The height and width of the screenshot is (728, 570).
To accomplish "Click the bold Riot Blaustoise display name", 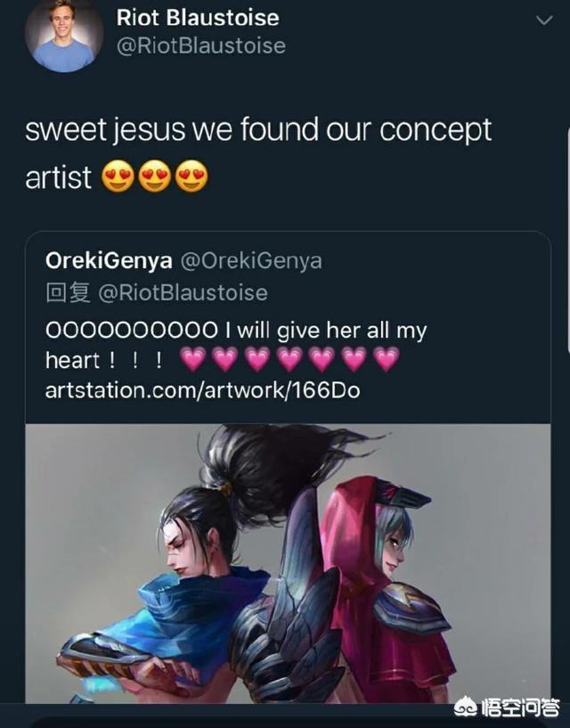I will [198, 18].
